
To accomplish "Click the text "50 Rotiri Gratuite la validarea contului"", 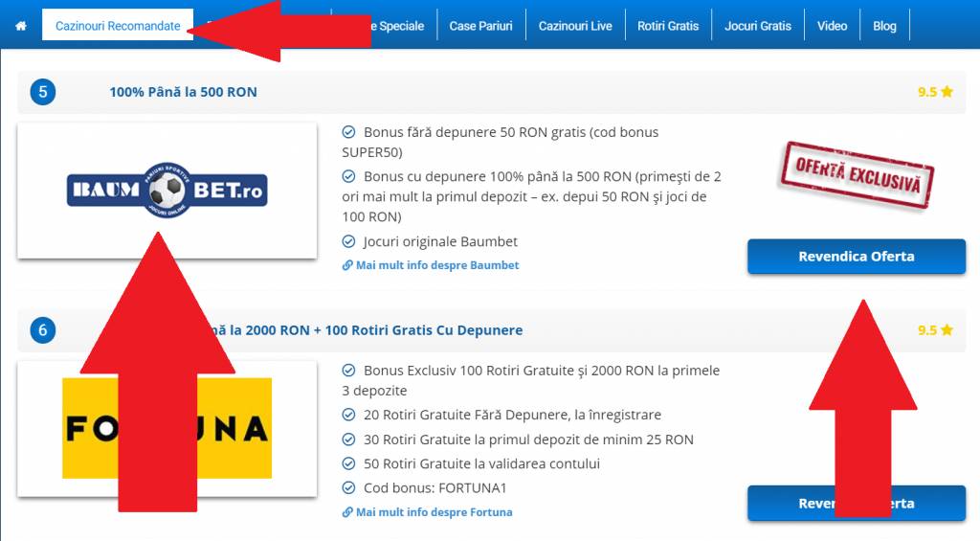I will (482, 463).
